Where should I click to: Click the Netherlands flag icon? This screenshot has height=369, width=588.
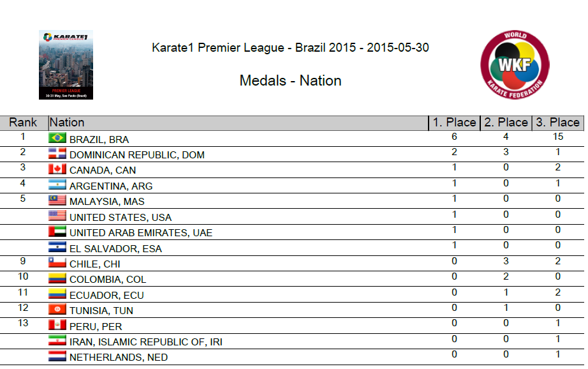tap(57, 356)
